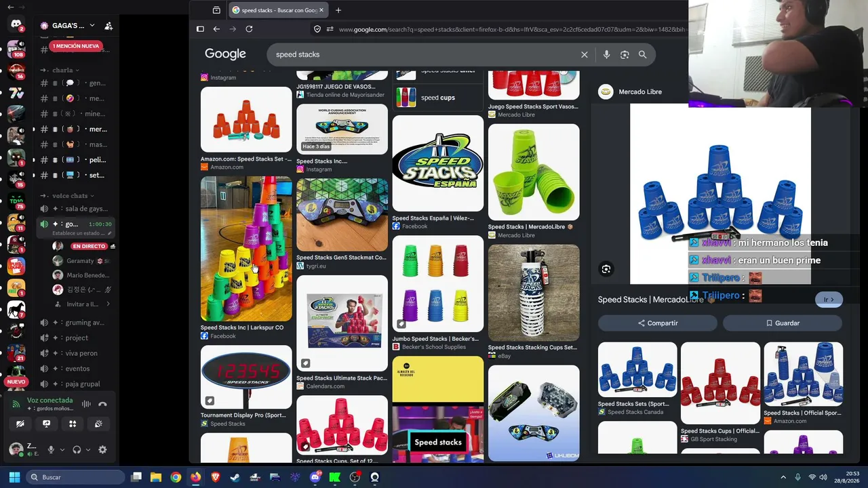This screenshot has height=488, width=868.
Task: Open Tournament Display Pro image result
Action: [x=246, y=377]
